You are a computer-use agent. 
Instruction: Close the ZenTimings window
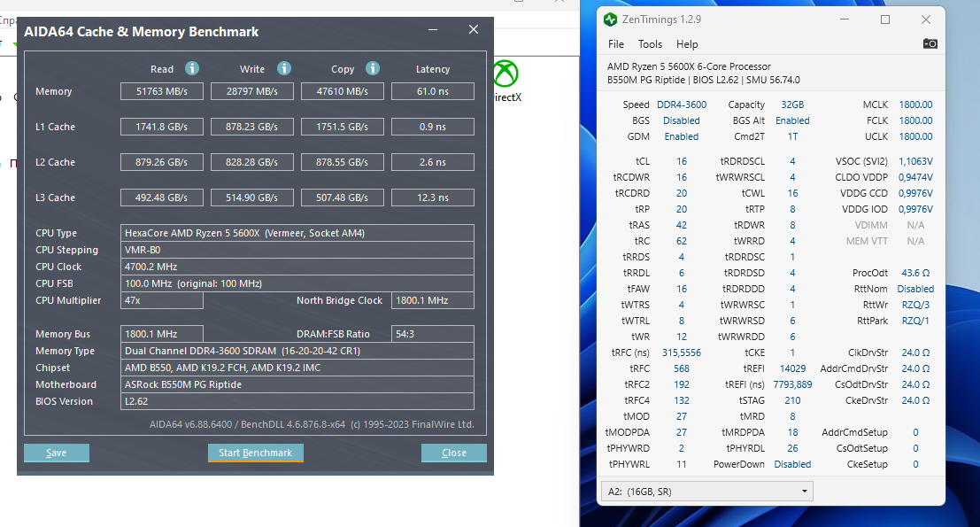[926, 19]
